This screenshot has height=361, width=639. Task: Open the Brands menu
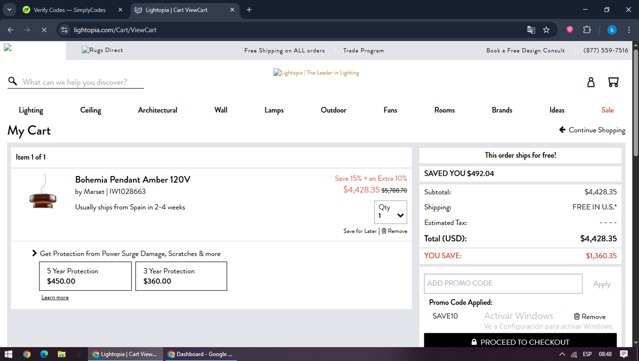tap(502, 110)
